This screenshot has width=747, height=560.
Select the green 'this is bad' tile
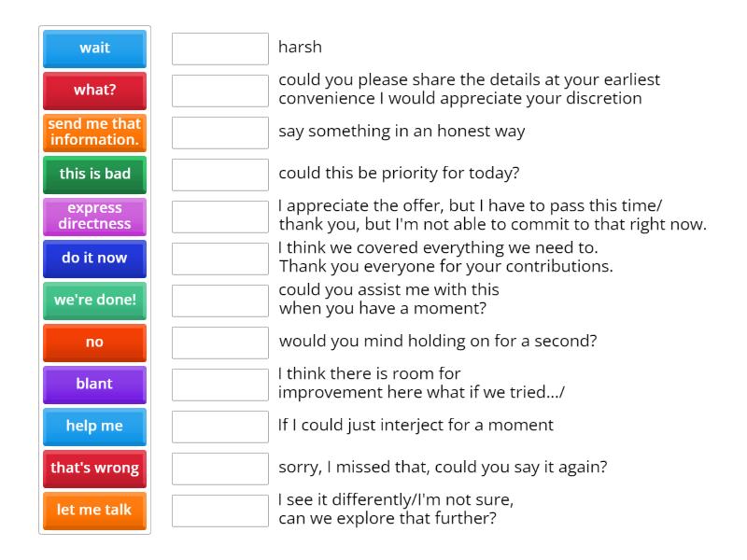click(93, 175)
